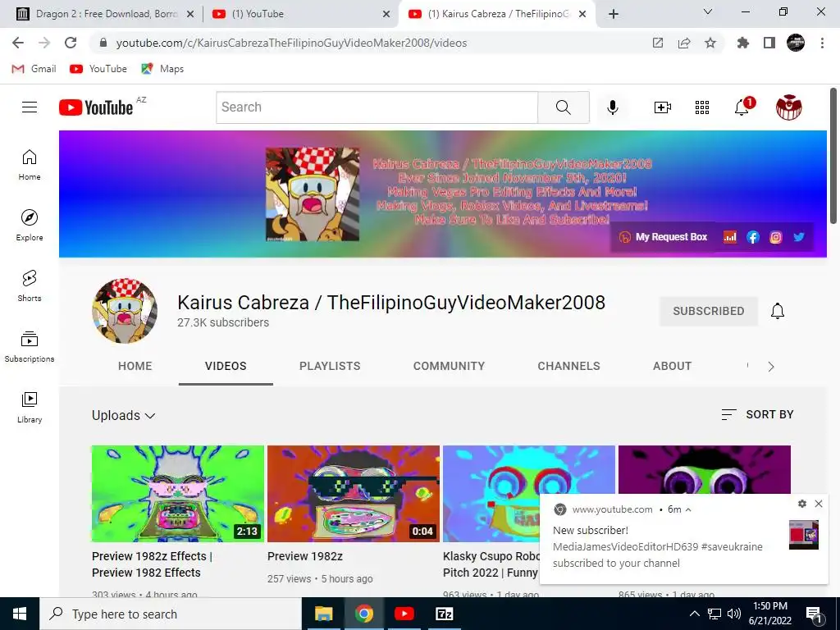Viewport: 840px width, 630px height.
Task: Open the account avatar menu
Action: coord(789,107)
